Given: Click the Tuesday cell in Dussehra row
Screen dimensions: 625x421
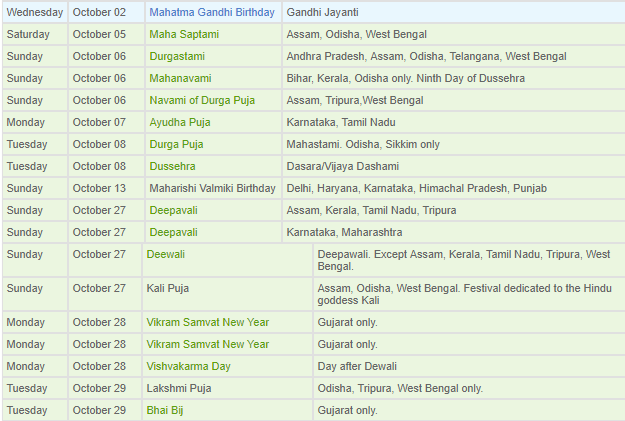Looking at the screenshot, I should [x=35, y=166].
